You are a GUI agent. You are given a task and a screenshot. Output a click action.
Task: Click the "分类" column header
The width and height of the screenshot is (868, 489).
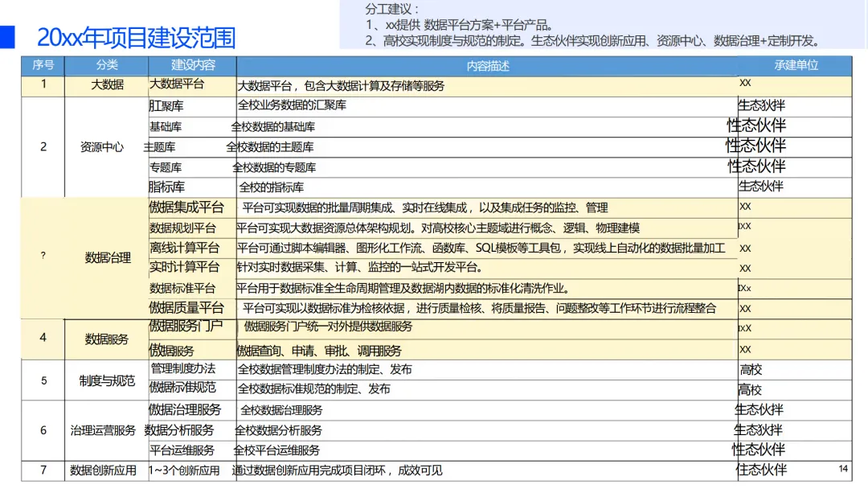coord(107,65)
